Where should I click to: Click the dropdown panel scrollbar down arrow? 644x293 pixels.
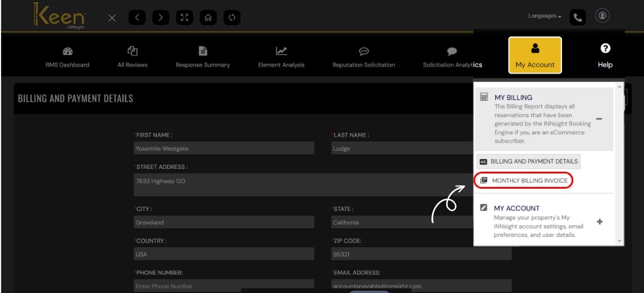pyautogui.click(x=619, y=241)
